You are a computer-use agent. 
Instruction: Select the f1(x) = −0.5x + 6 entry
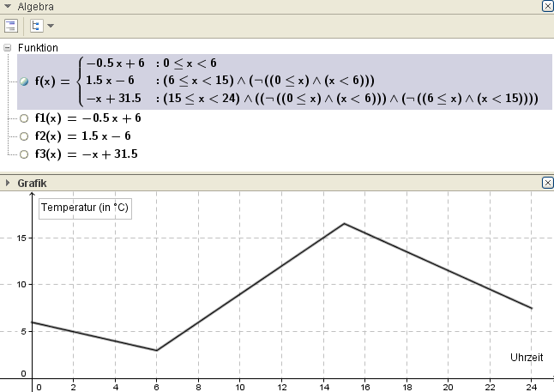click(x=86, y=118)
